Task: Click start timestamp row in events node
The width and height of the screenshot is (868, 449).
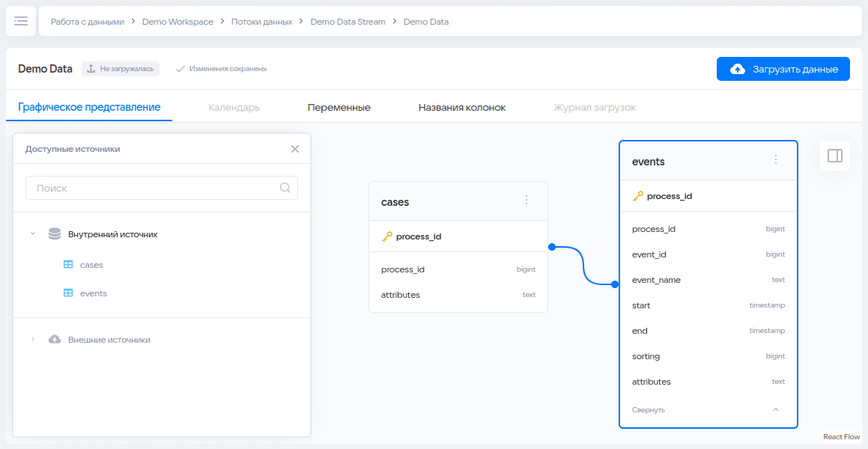Action: [708, 305]
